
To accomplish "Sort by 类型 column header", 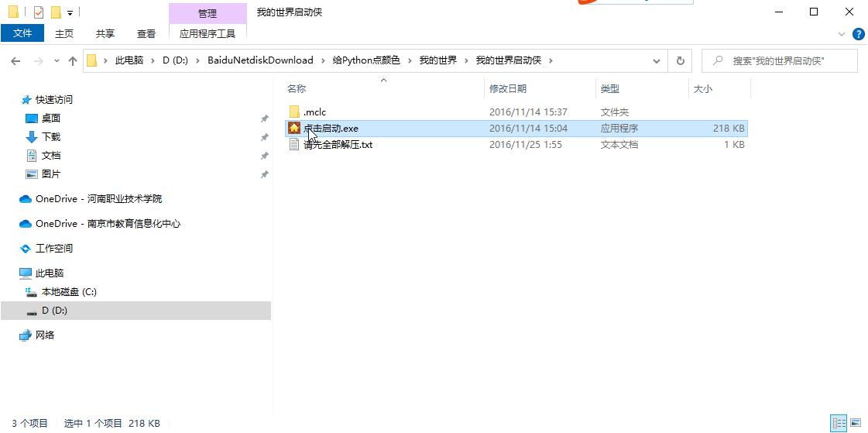I will coord(610,88).
